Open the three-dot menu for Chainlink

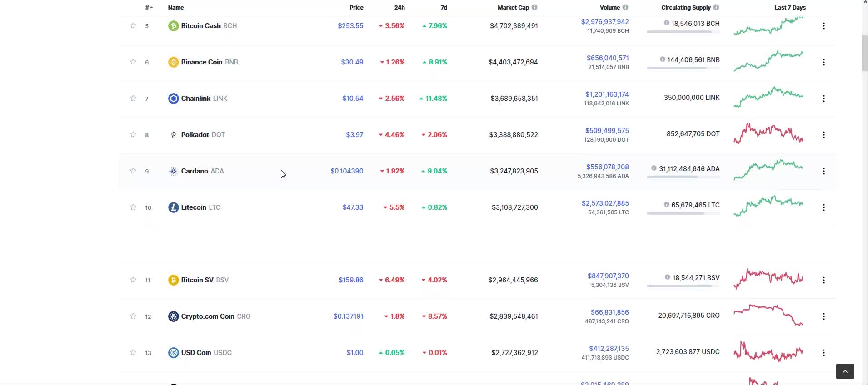823,99
